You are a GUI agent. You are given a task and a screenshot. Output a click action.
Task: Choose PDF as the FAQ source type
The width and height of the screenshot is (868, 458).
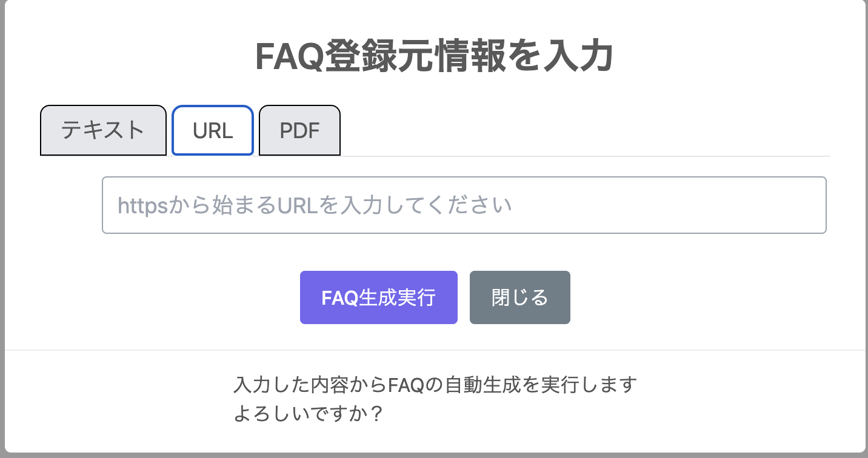click(299, 130)
